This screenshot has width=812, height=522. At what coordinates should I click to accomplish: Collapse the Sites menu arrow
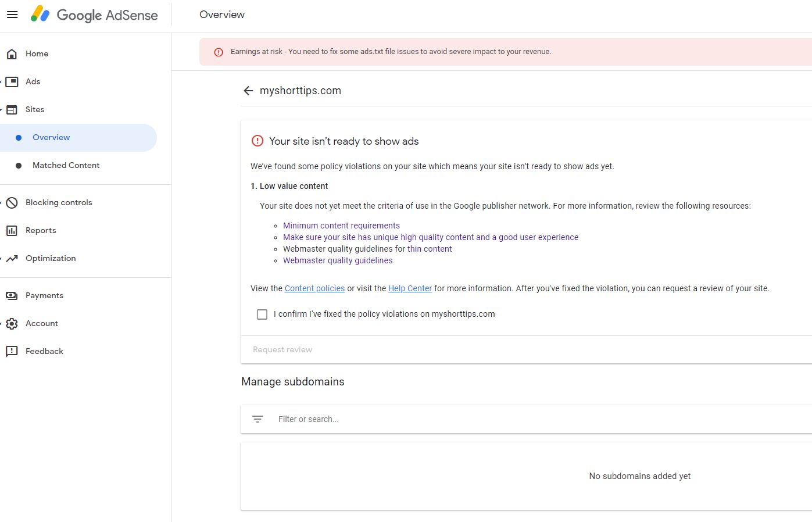pyautogui.click(x=1, y=110)
